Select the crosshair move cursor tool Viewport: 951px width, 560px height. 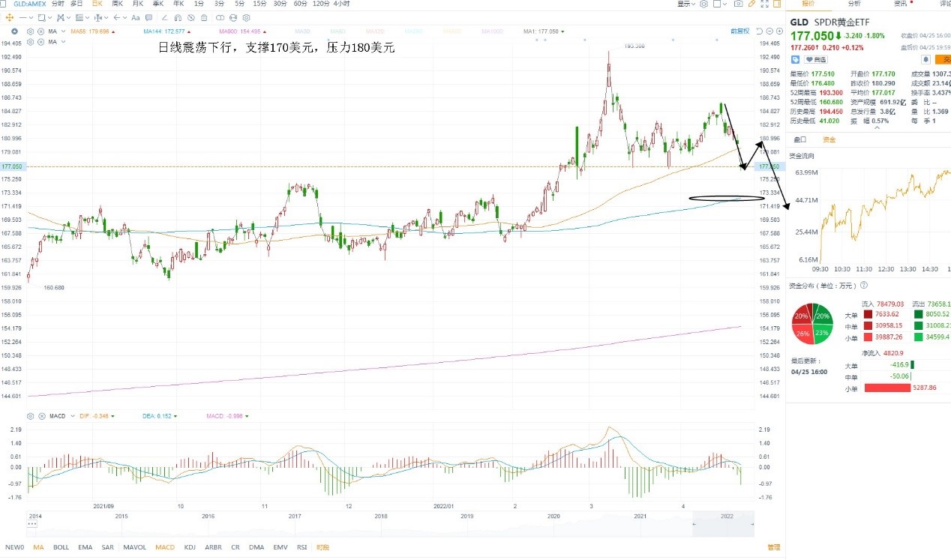(10, 17)
